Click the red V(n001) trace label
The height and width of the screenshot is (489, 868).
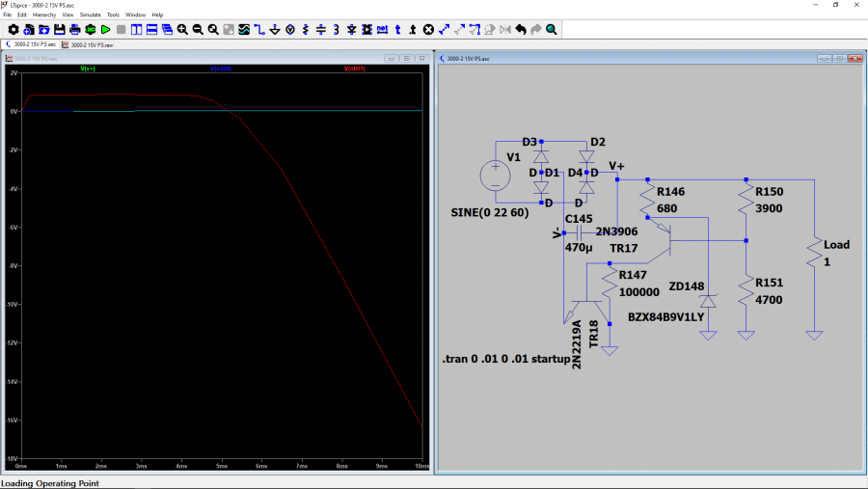coord(354,68)
